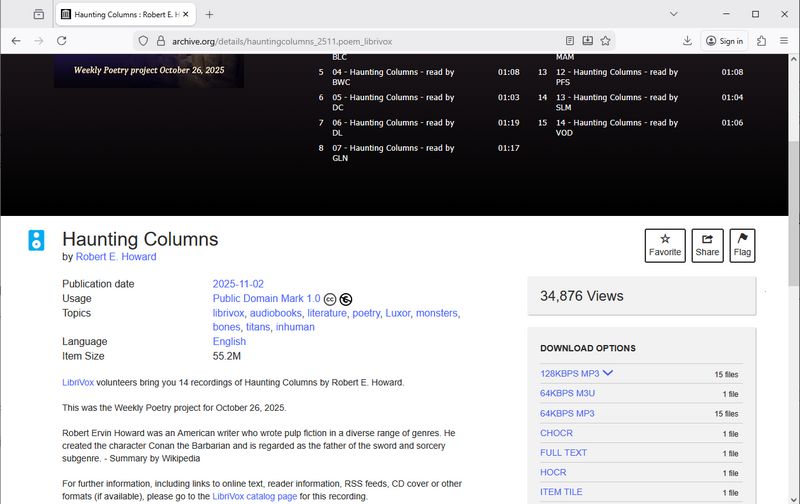
Task: Download the 64KBPS M3U file
Action: [567, 393]
